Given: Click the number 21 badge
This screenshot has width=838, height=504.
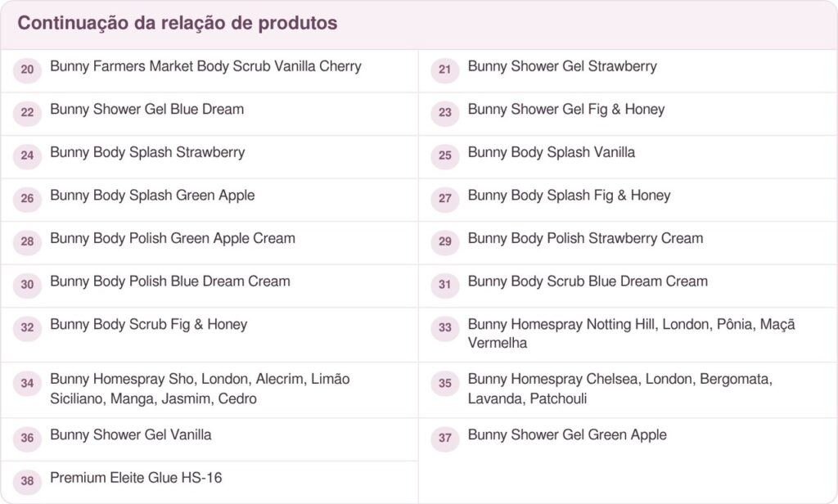Looking at the screenshot, I should click(x=445, y=70).
